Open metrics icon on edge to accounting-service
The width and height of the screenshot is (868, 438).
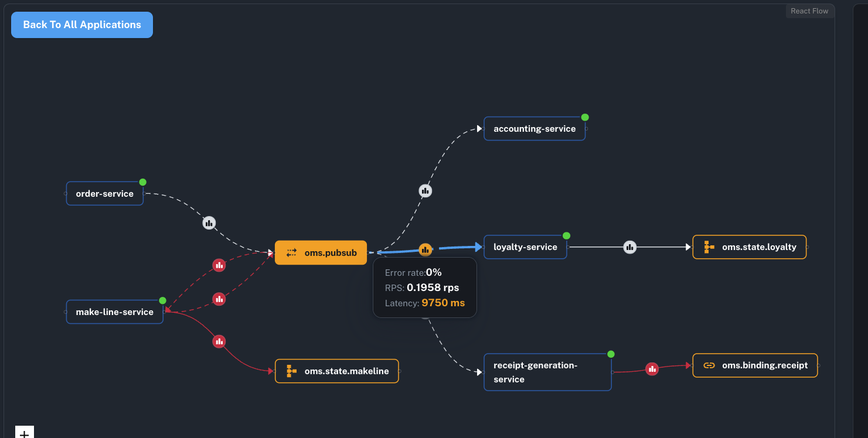pyautogui.click(x=426, y=191)
